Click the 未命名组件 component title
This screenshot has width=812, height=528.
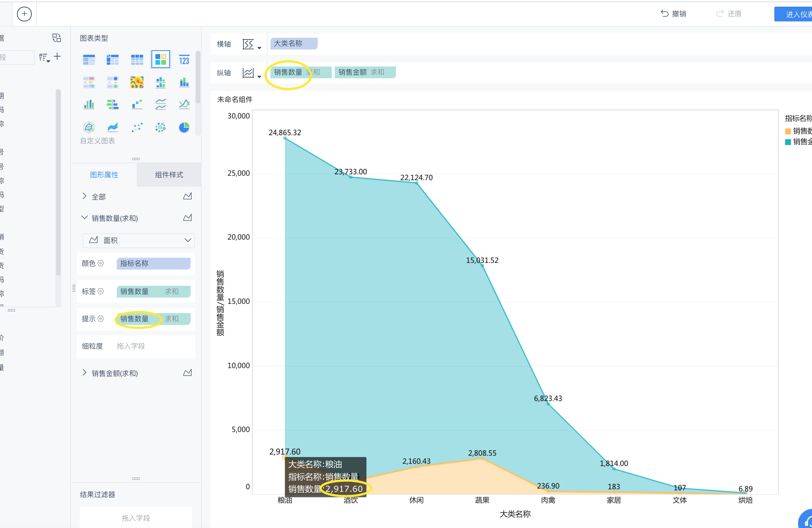[235, 99]
